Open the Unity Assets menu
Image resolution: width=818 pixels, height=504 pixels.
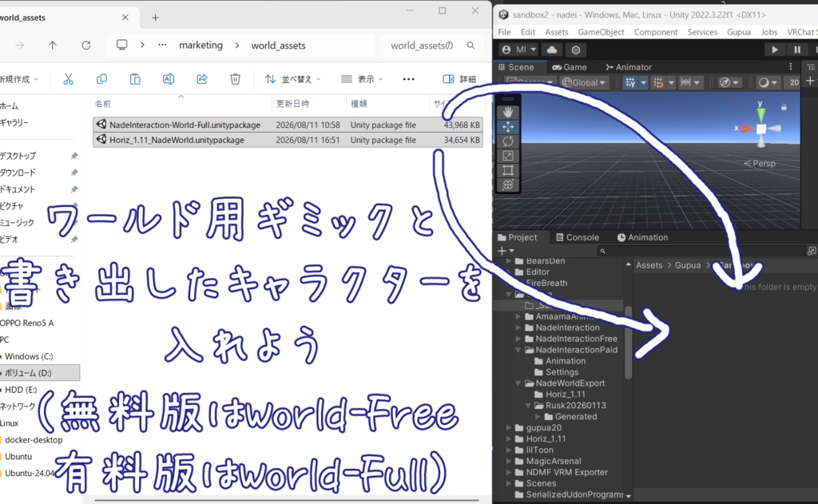pyautogui.click(x=557, y=32)
